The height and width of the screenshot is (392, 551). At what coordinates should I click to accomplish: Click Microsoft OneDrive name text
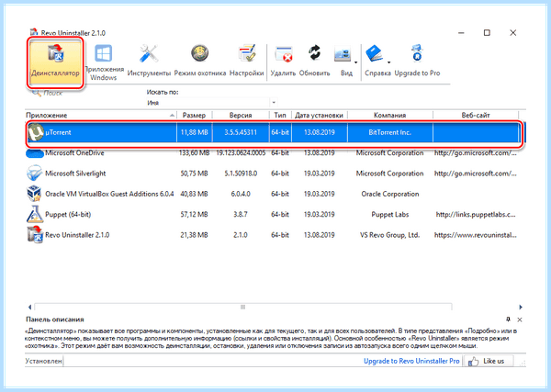(74, 153)
